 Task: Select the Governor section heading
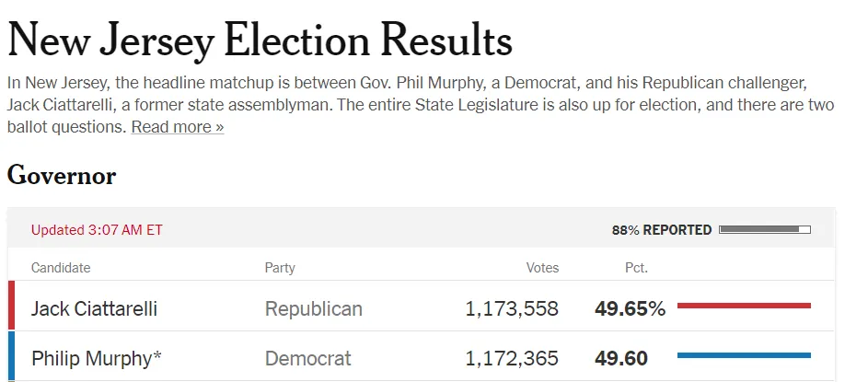click(x=62, y=176)
